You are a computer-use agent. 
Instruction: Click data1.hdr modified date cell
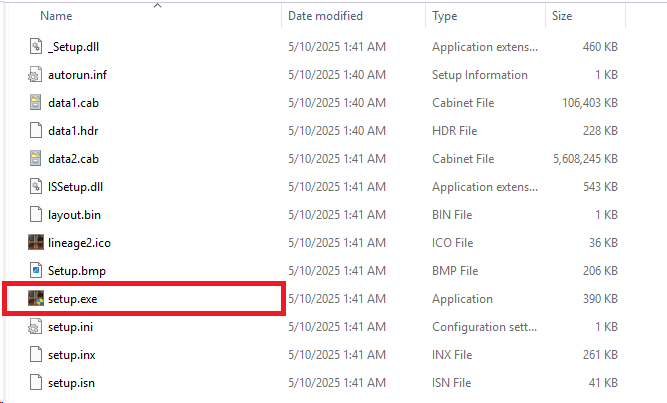tap(337, 131)
